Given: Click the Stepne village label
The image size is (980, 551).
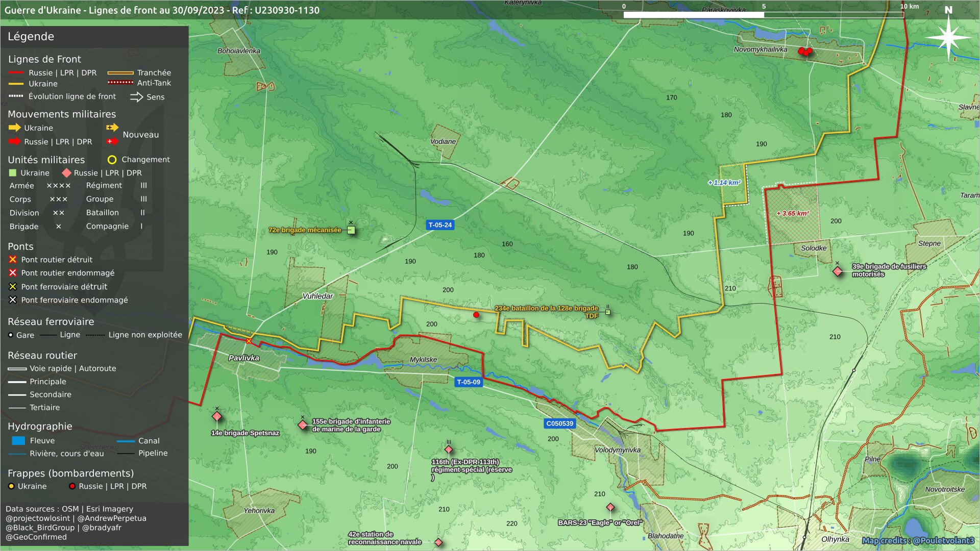Looking at the screenshot, I should tap(929, 243).
